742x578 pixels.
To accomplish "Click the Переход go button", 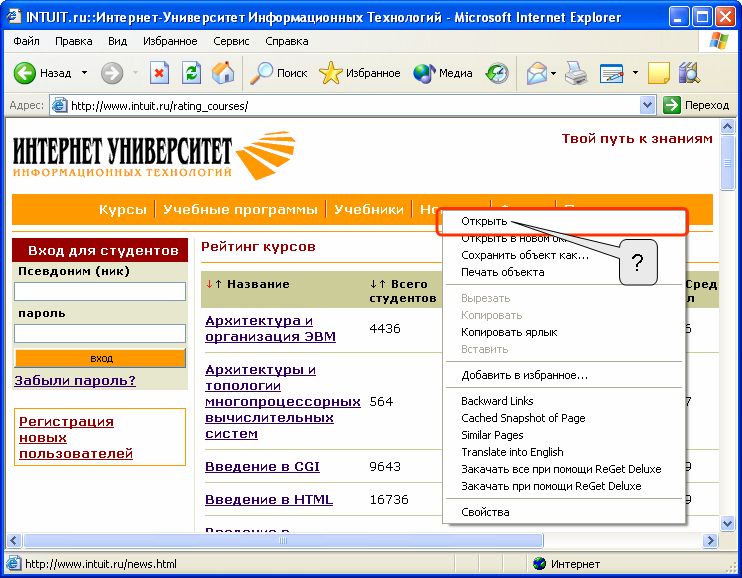I will [x=696, y=105].
